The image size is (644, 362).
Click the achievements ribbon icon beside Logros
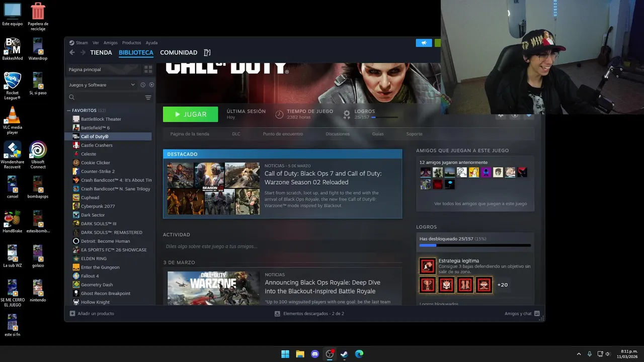[347, 114]
